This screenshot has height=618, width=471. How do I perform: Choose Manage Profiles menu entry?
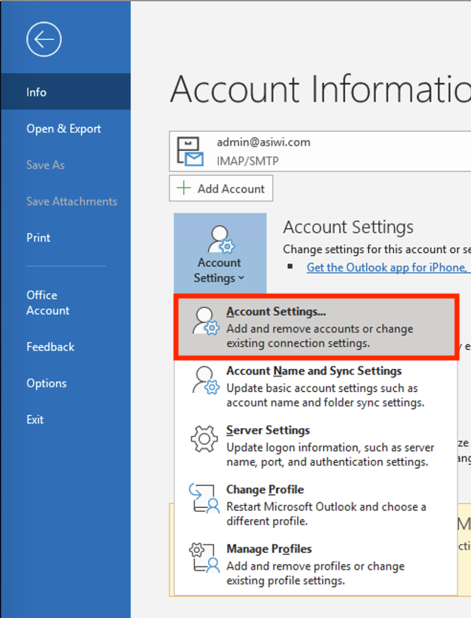[316, 564]
